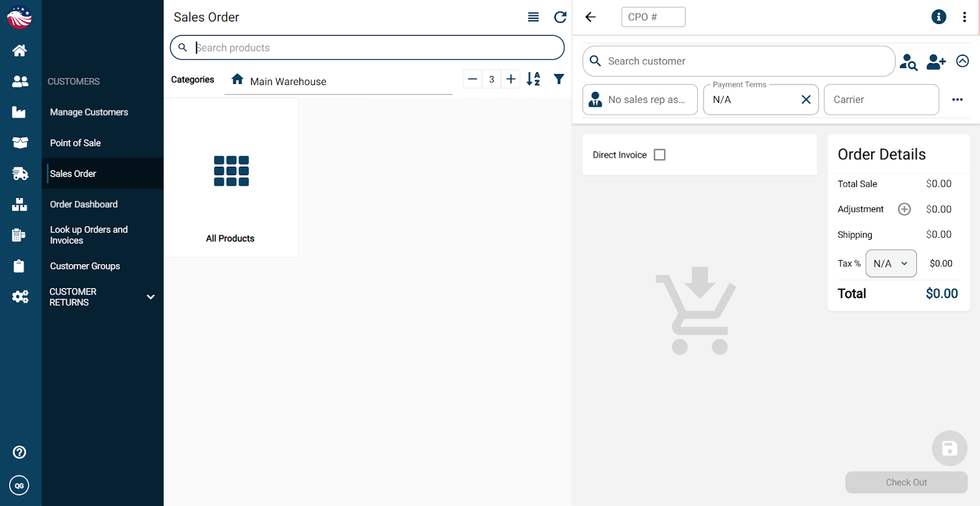Open the horizontal ellipsis options beside Carrier

click(x=957, y=99)
